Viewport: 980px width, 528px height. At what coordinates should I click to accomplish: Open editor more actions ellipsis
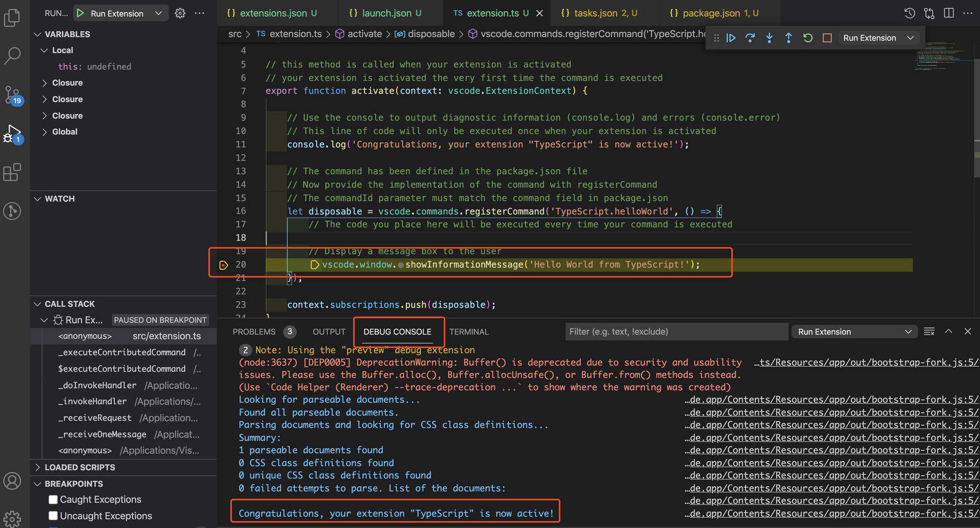[x=968, y=13]
